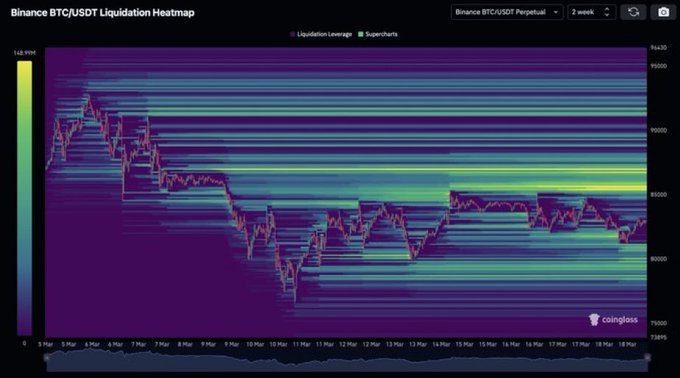Click the 75000 price axis label
The width and height of the screenshot is (680, 378).
pos(658,323)
